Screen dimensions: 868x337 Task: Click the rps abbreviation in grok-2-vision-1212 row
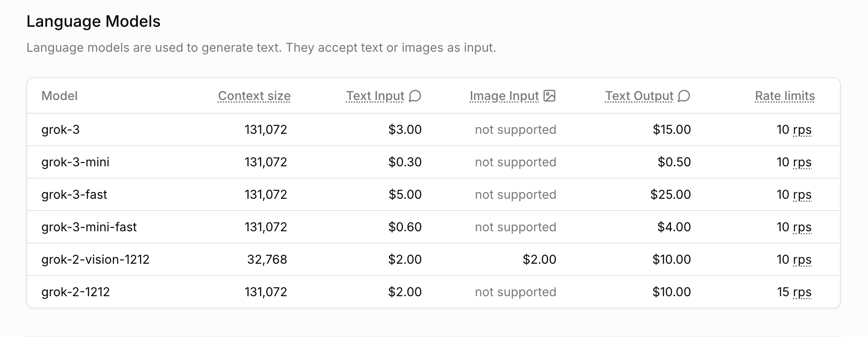click(x=802, y=260)
